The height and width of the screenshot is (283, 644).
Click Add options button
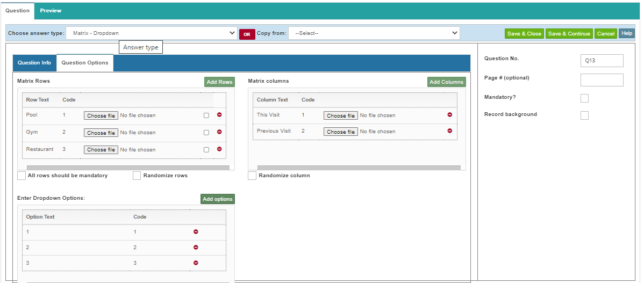[x=218, y=199]
